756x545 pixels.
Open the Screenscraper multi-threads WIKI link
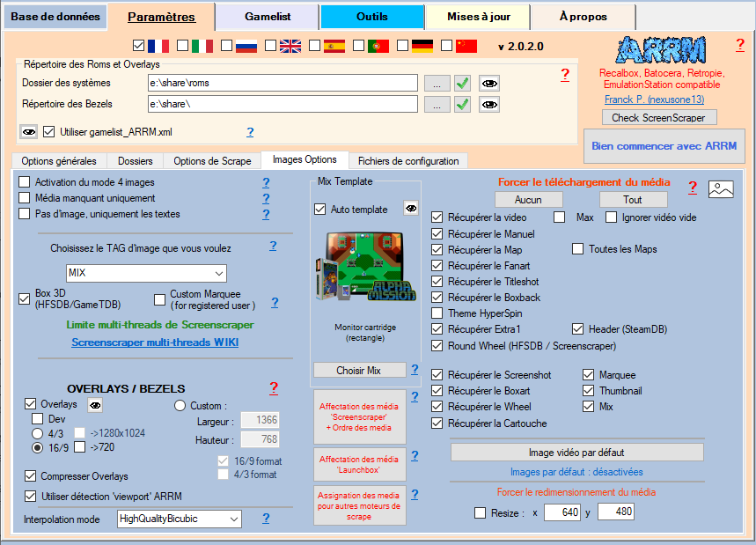tap(155, 342)
